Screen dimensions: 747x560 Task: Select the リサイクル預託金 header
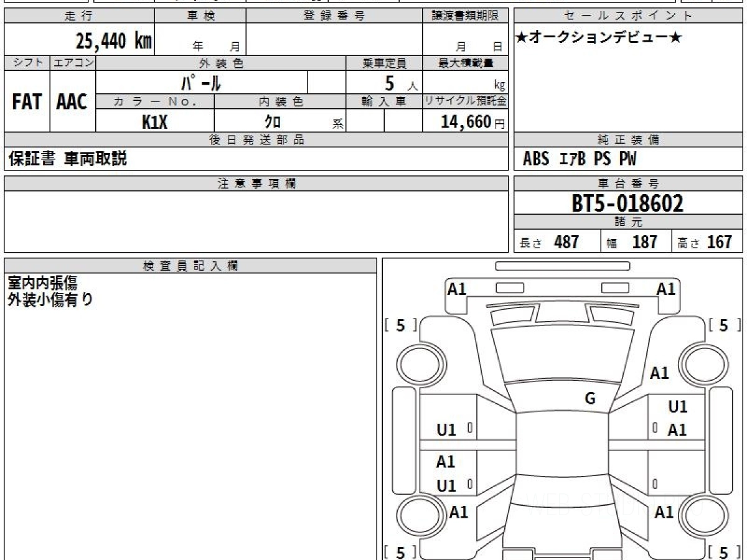pyautogui.click(x=465, y=101)
